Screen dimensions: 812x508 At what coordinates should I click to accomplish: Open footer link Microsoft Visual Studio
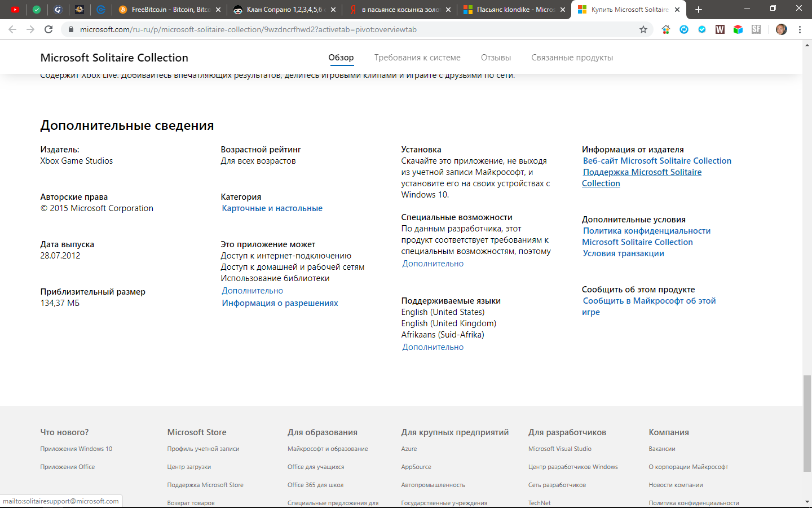[560, 449]
